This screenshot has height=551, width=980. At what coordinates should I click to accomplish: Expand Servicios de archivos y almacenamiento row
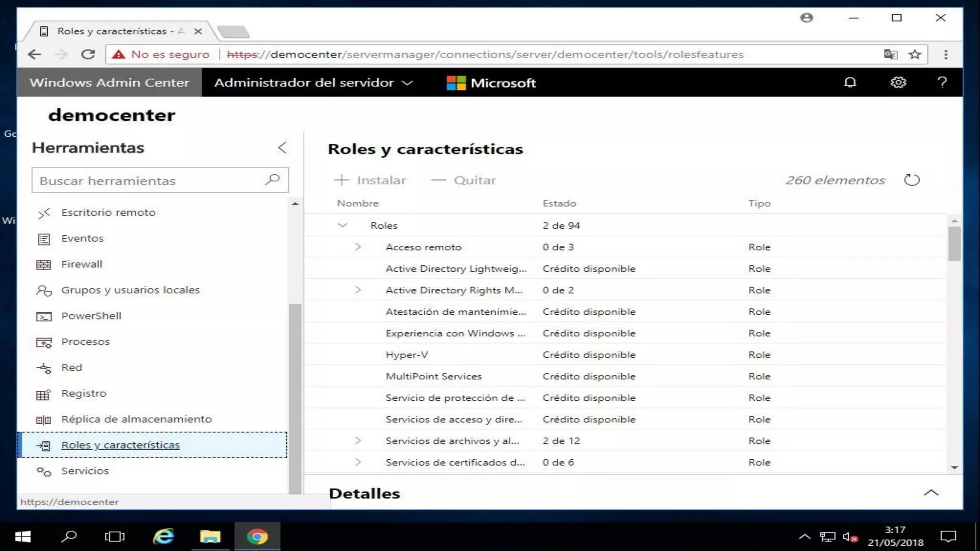[x=357, y=441]
